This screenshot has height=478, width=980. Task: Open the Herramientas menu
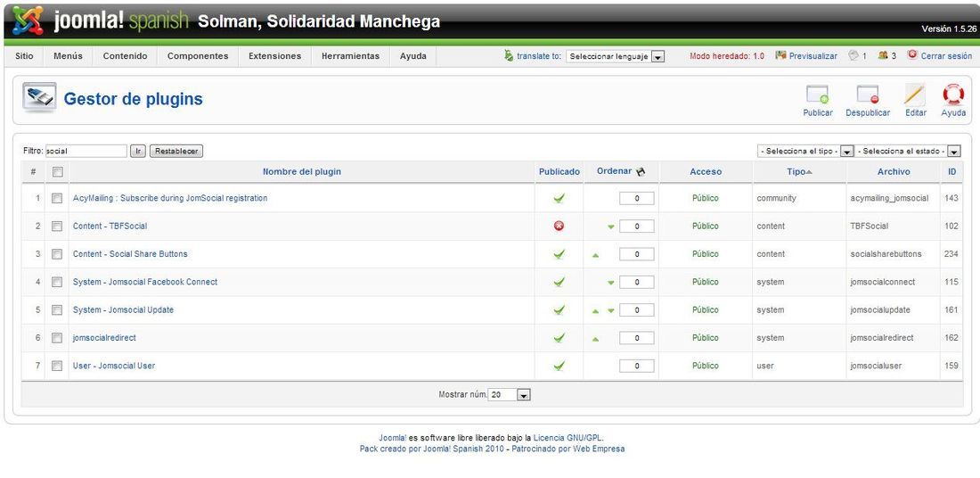coord(351,55)
